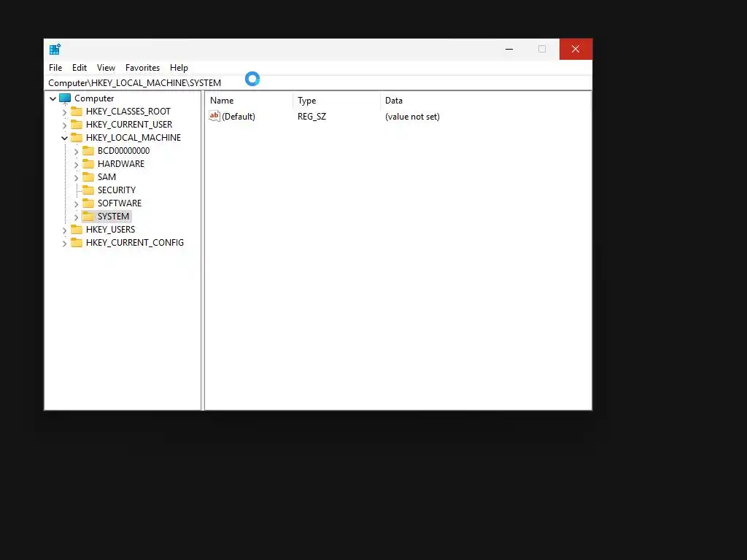Open the File menu

[x=55, y=68]
